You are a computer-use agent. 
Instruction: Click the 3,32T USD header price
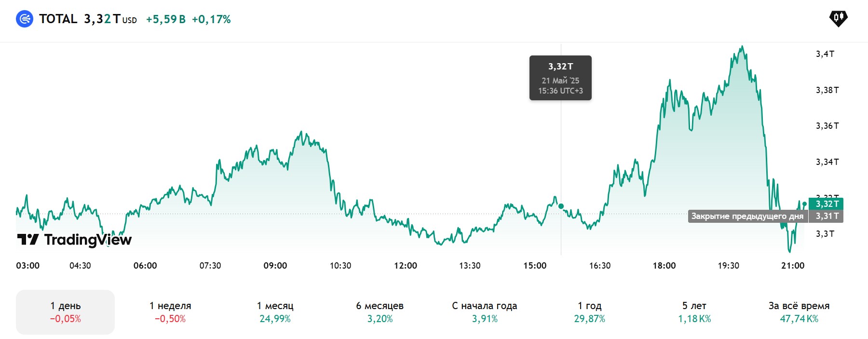click(x=110, y=19)
